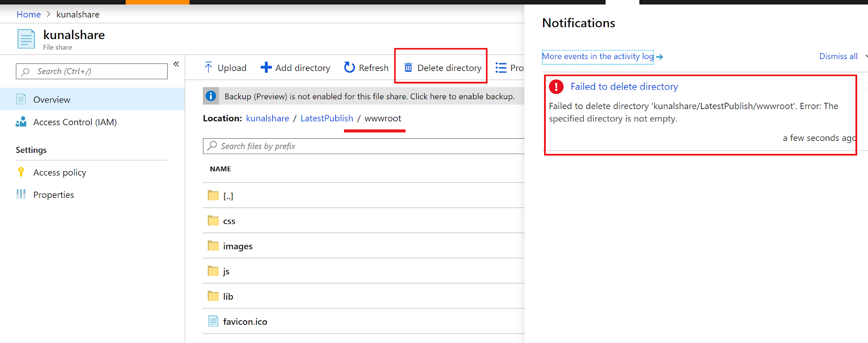The width and height of the screenshot is (868, 343).
Task: Click magnifier icon in file prefix search
Action: [212, 146]
